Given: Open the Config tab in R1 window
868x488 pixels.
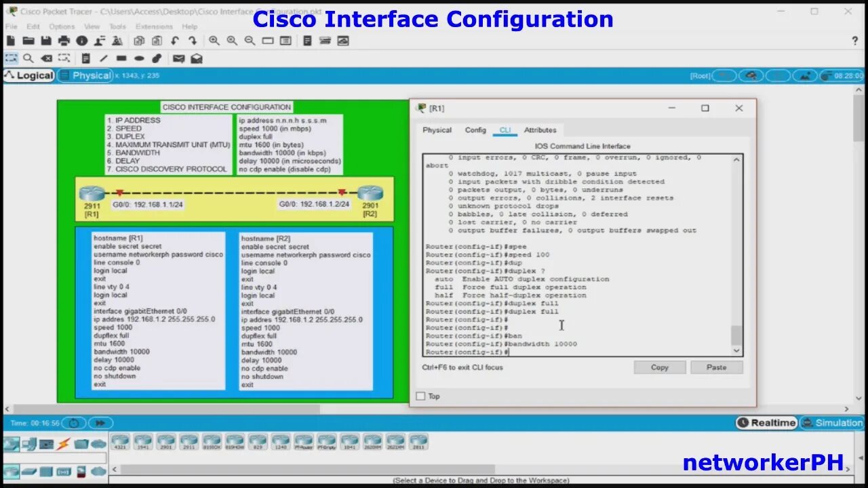Looking at the screenshot, I should click(x=475, y=130).
